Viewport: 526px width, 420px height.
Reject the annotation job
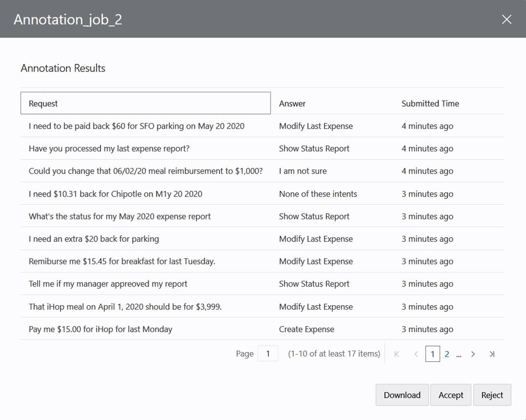tap(492, 395)
